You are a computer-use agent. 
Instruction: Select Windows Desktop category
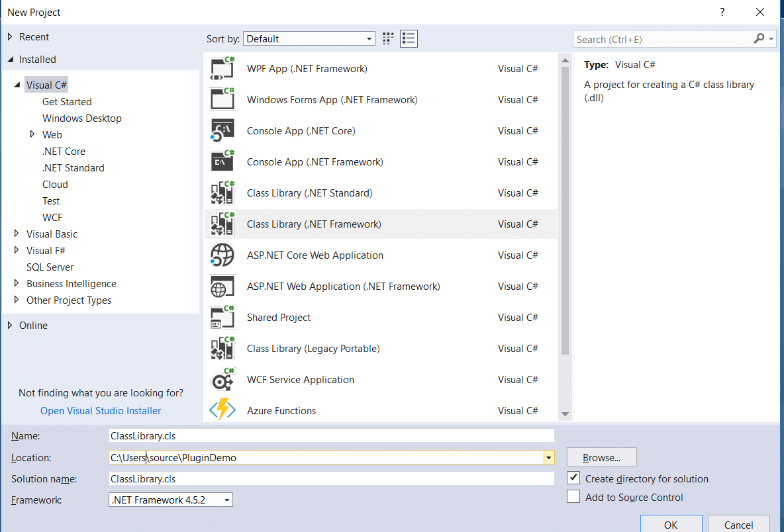[81, 118]
